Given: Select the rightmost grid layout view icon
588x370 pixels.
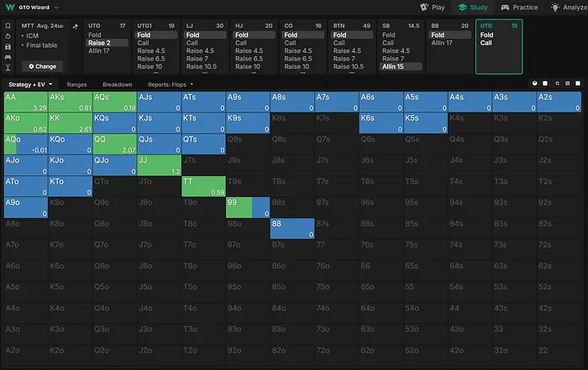Looking at the screenshot, I should pos(576,84).
